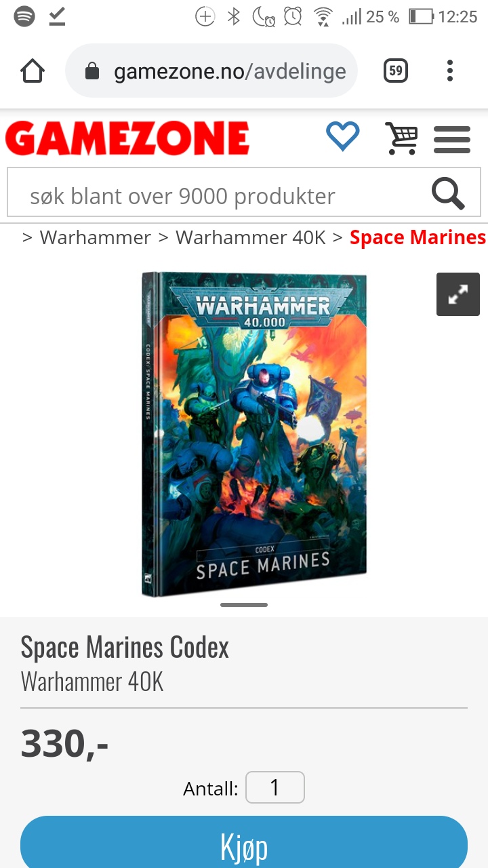
Task: Go to Warhammer breadcrumb category
Action: coord(96,237)
